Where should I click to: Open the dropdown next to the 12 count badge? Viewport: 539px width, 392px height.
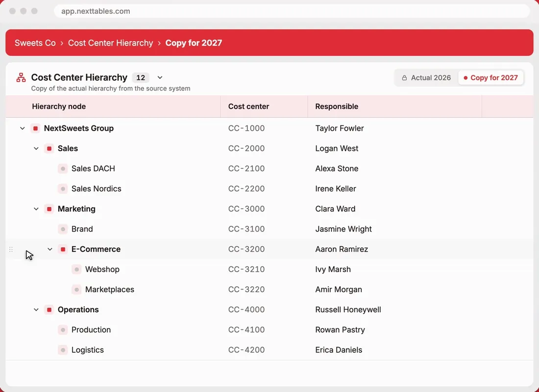point(160,78)
